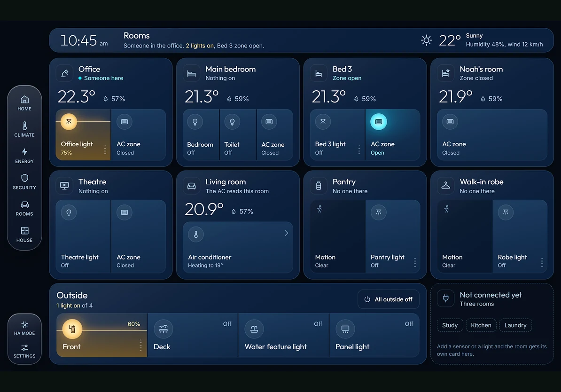Toggle Main bedroom AC zone
The width and height of the screenshot is (561, 392).
275,134
